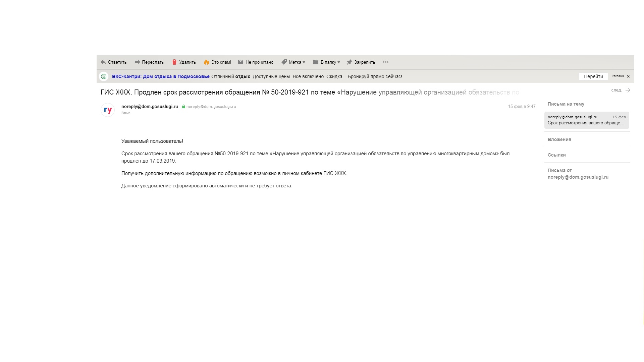The width and height of the screenshot is (644, 362).
Task: Click the automatic notification disclaimer line
Action: click(207, 186)
